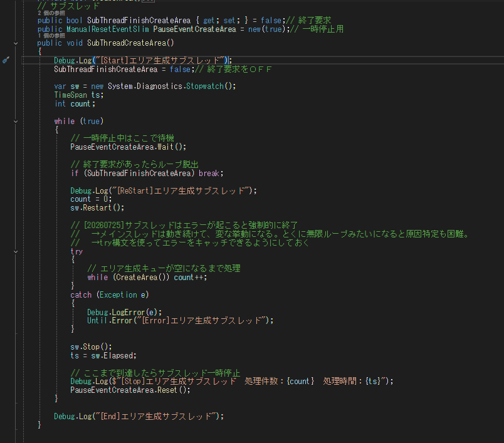Click 'sw.Restart()' call
504x443 pixels.
tap(97, 208)
